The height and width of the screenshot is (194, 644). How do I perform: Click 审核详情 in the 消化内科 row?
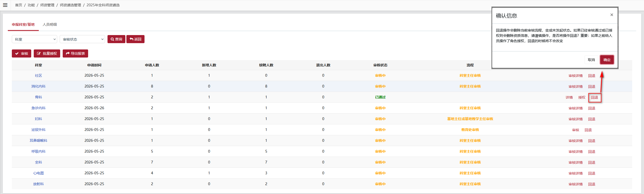coord(576,87)
